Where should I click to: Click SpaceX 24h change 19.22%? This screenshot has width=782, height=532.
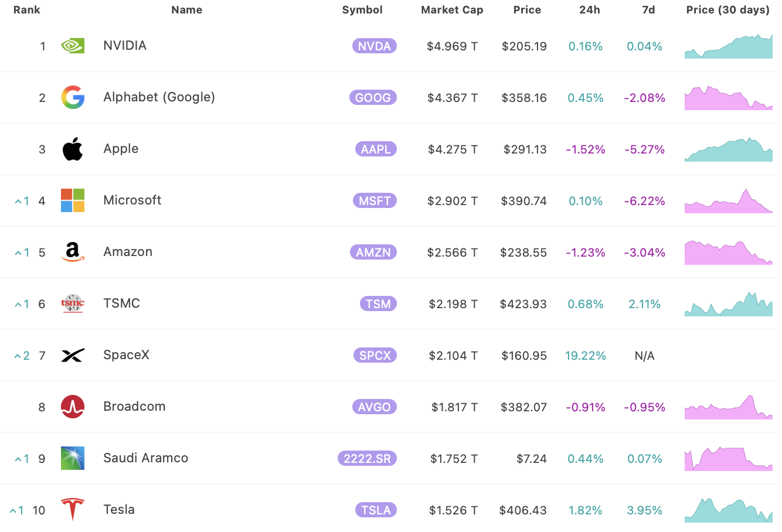tap(586, 356)
